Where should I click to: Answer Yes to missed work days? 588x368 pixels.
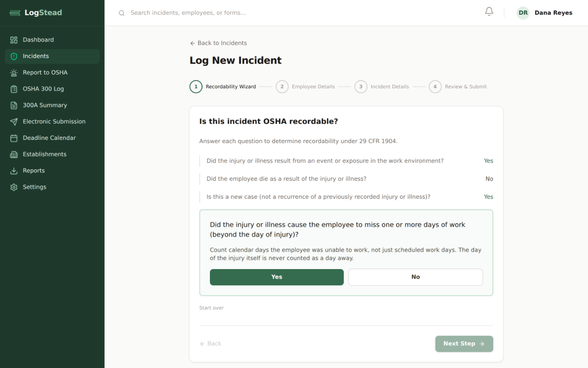(277, 277)
